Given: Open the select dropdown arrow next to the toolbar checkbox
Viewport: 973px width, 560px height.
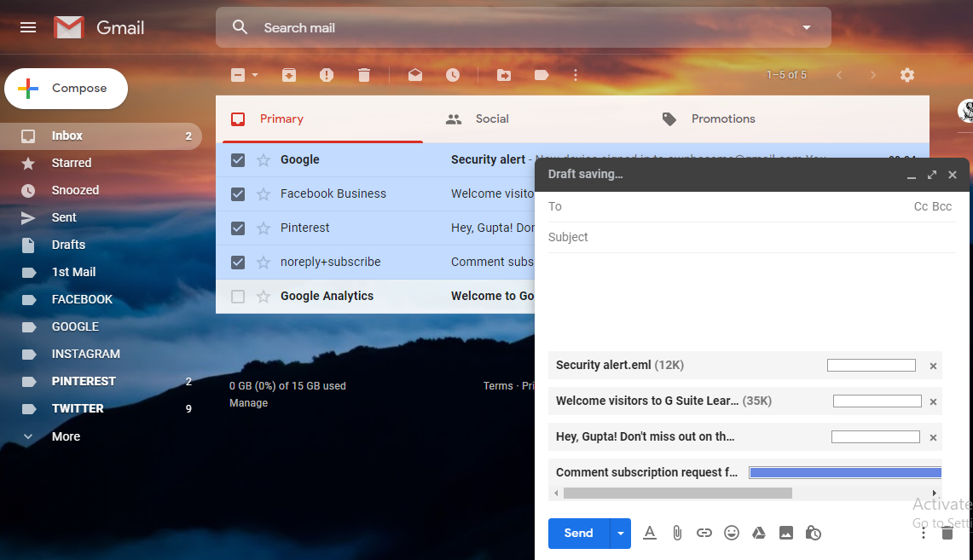Looking at the screenshot, I should (254, 75).
